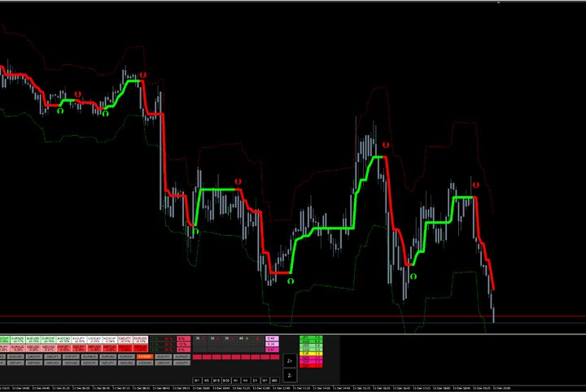Viewport: 586px width, 392px height.
Task: Open AUDJPY white heat-map cell
Action: coord(79,339)
